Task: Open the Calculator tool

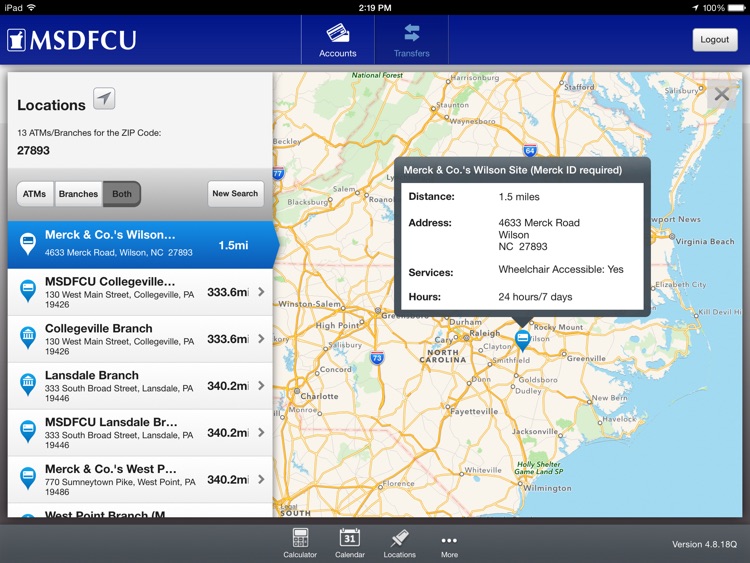Action: point(300,543)
